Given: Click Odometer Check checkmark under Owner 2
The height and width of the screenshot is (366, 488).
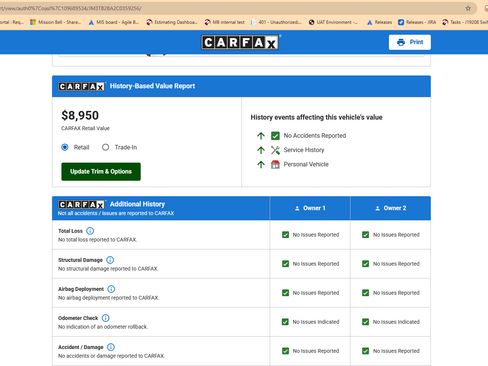Looking at the screenshot, I should click(366, 322).
